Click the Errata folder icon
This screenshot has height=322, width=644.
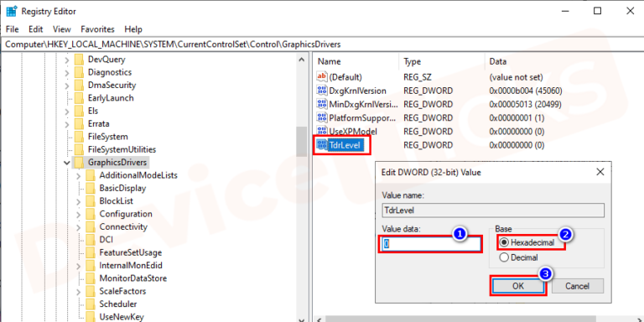tap(79, 123)
